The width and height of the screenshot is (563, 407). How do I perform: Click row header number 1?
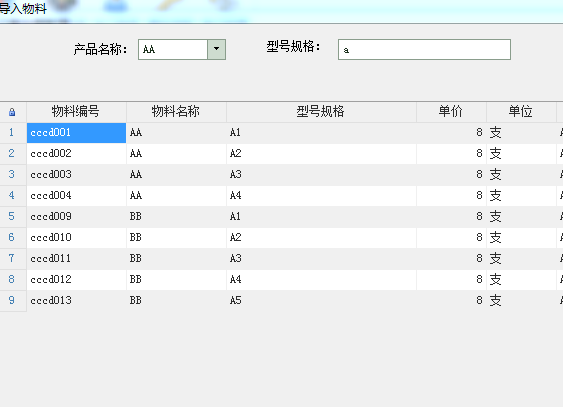point(13,133)
